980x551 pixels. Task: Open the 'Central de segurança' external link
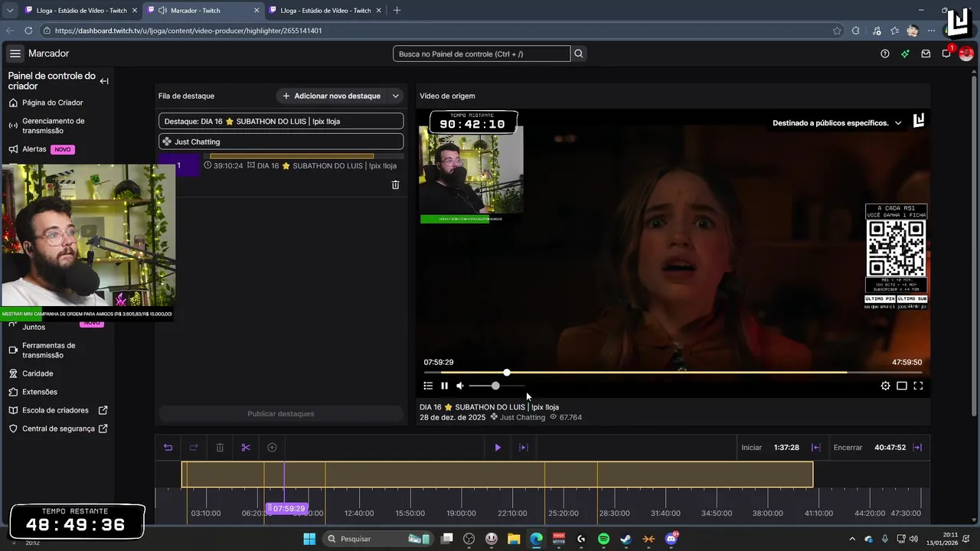pos(57,429)
